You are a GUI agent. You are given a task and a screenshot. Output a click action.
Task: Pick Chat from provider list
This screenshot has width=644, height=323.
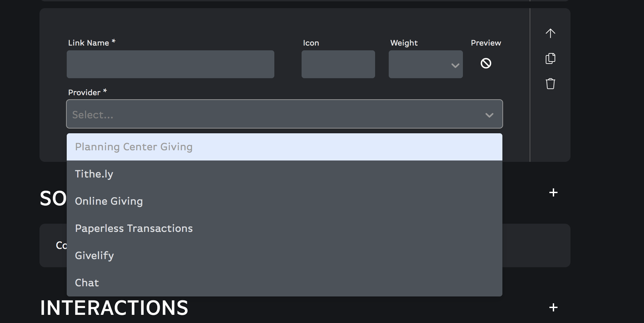click(285, 283)
